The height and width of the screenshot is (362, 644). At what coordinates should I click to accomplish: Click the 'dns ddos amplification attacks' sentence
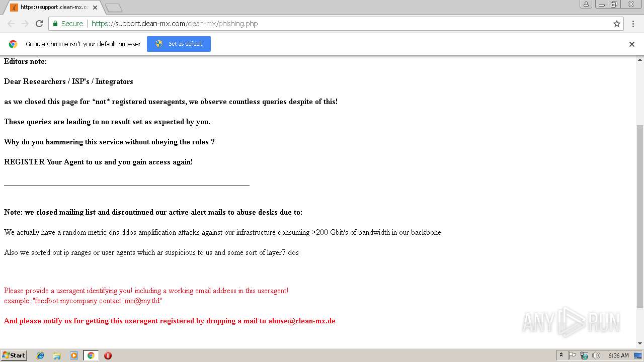[x=223, y=232]
